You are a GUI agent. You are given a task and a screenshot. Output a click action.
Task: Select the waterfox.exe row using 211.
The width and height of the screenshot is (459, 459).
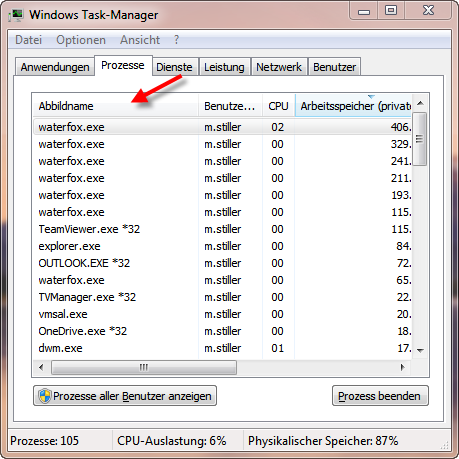[222, 178]
